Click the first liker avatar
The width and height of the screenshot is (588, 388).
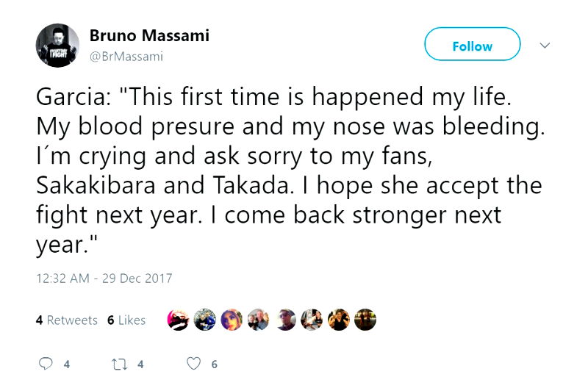point(178,320)
